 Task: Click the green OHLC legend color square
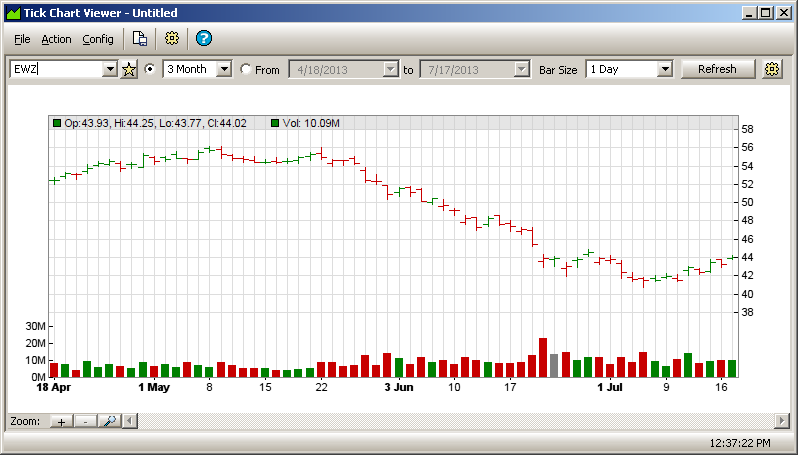(57, 123)
